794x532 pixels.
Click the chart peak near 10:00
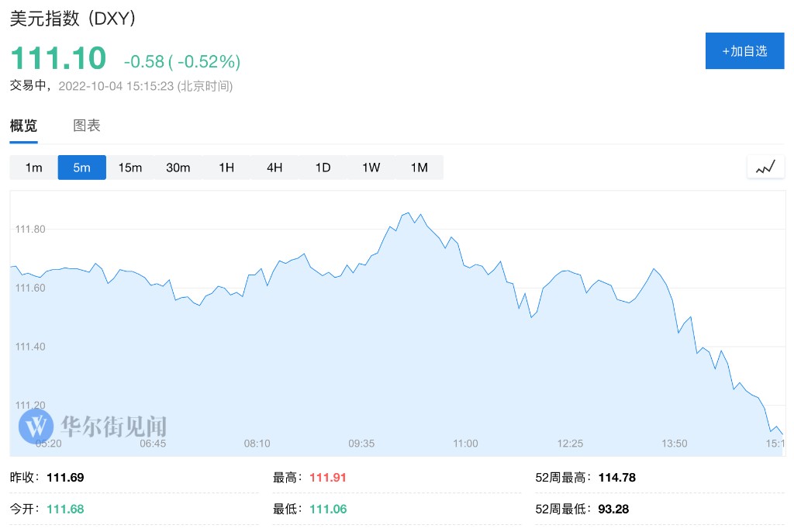click(407, 212)
